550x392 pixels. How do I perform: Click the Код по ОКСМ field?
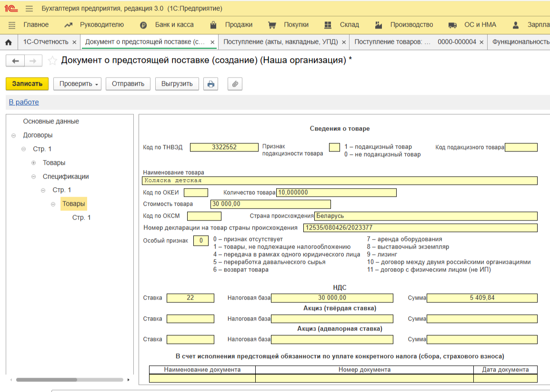coord(204,216)
